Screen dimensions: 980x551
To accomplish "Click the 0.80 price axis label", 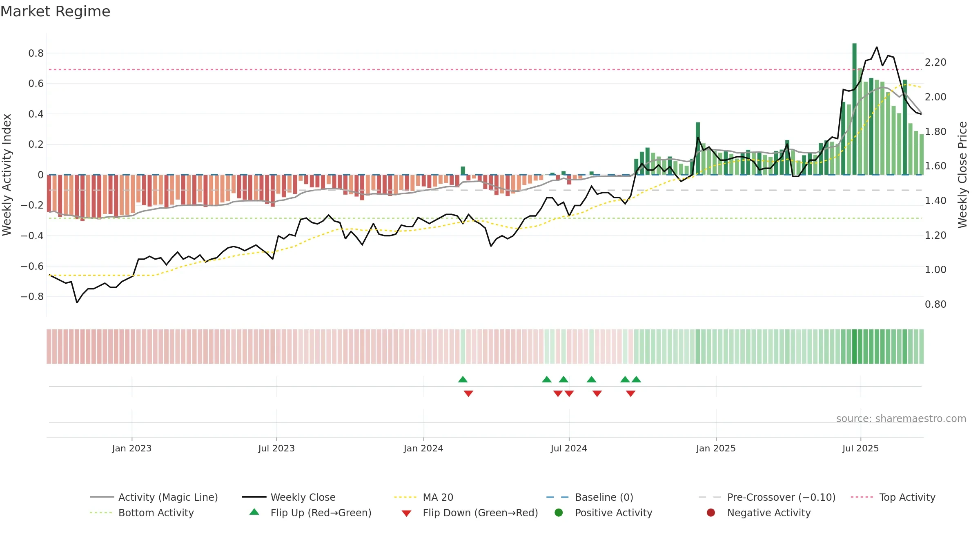I will coord(935,304).
